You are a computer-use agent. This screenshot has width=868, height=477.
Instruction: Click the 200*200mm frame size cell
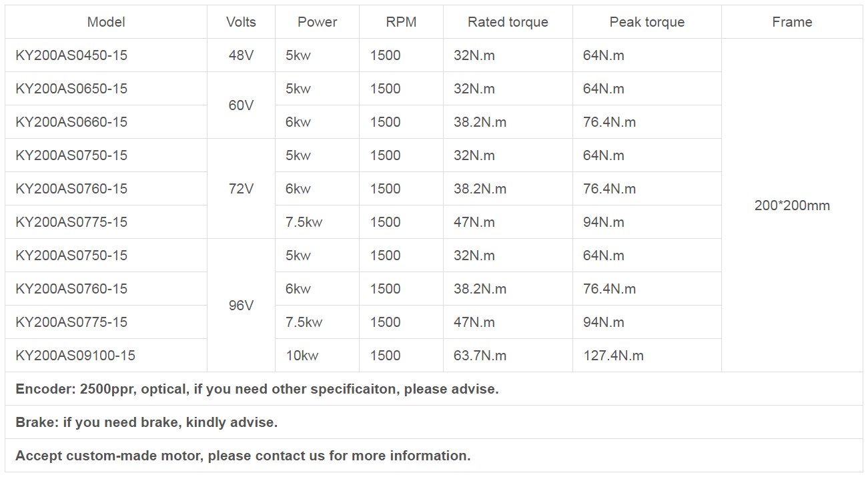[792, 205]
